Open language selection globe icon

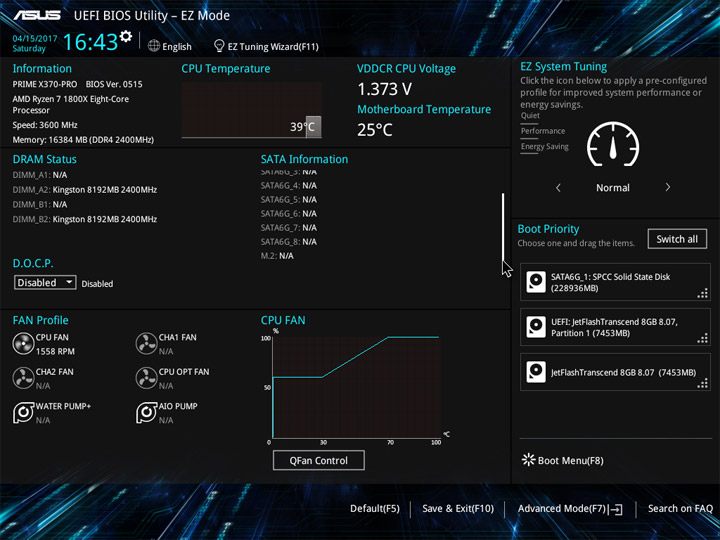coord(154,46)
